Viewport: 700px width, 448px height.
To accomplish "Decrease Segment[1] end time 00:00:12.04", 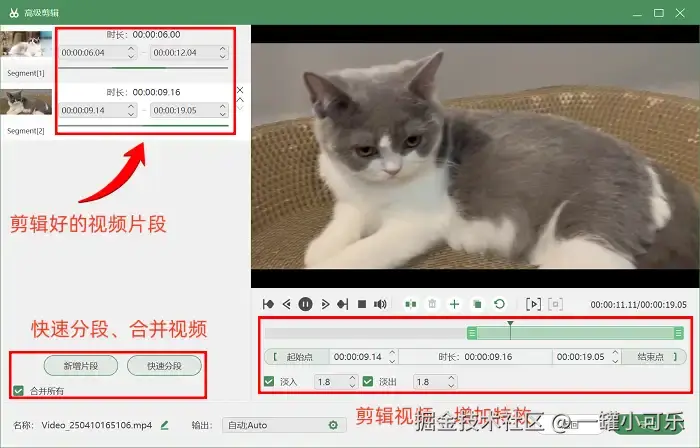I will (x=223, y=56).
